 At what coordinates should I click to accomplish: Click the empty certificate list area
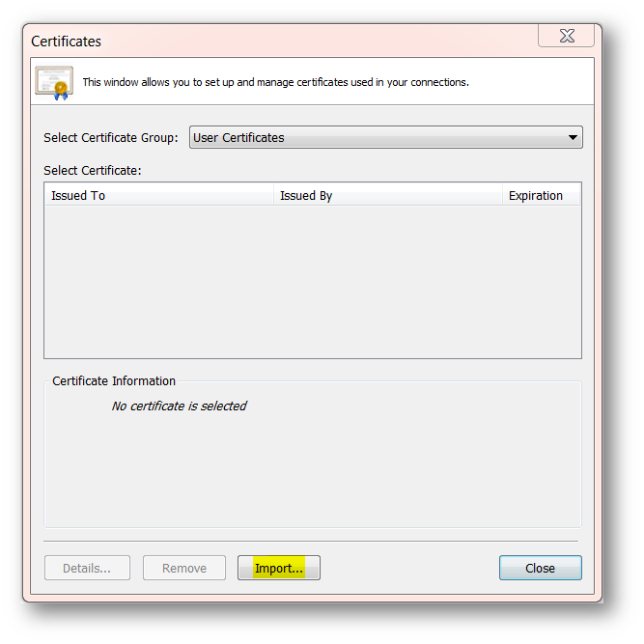pyautogui.click(x=312, y=280)
